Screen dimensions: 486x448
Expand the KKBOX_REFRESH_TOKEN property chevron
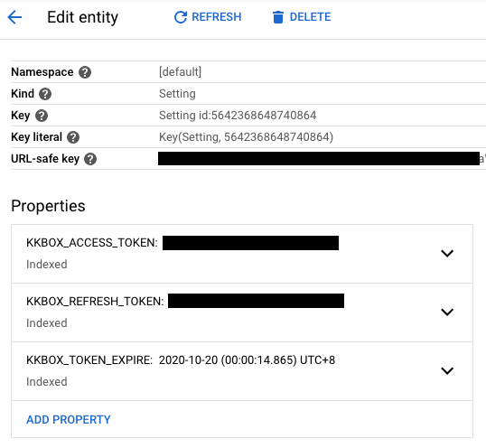pyautogui.click(x=447, y=312)
